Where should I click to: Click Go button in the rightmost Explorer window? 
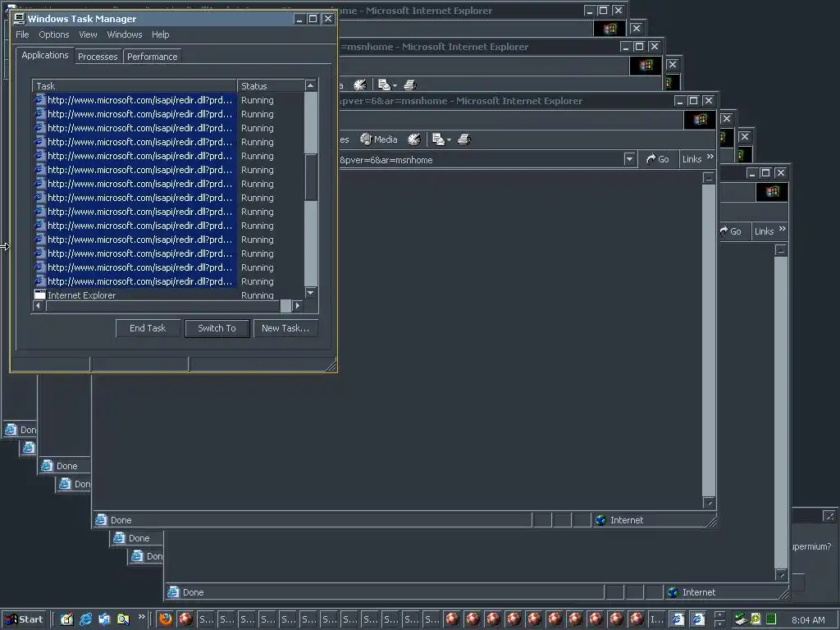coord(730,231)
